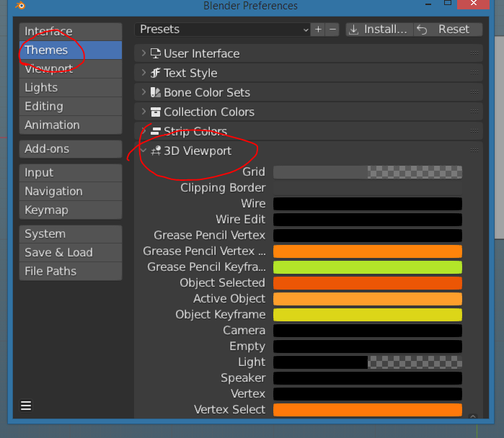Go to the Editing preferences tab

[71, 107]
